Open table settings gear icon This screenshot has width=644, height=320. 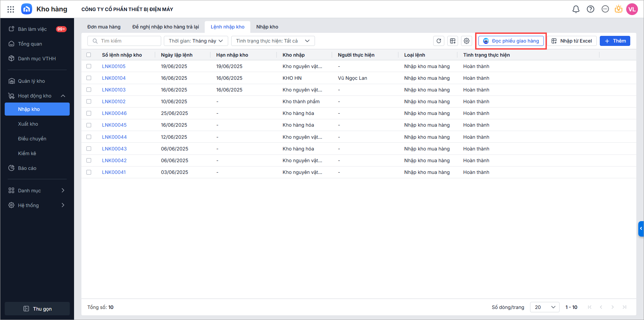click(x=466, y=41)
